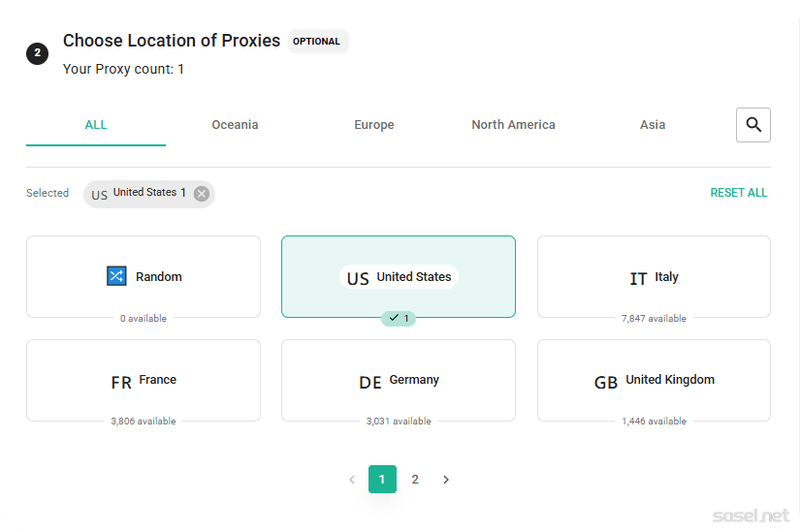
Task: Remove United States chip with X icon
Action: coord(202,193)
